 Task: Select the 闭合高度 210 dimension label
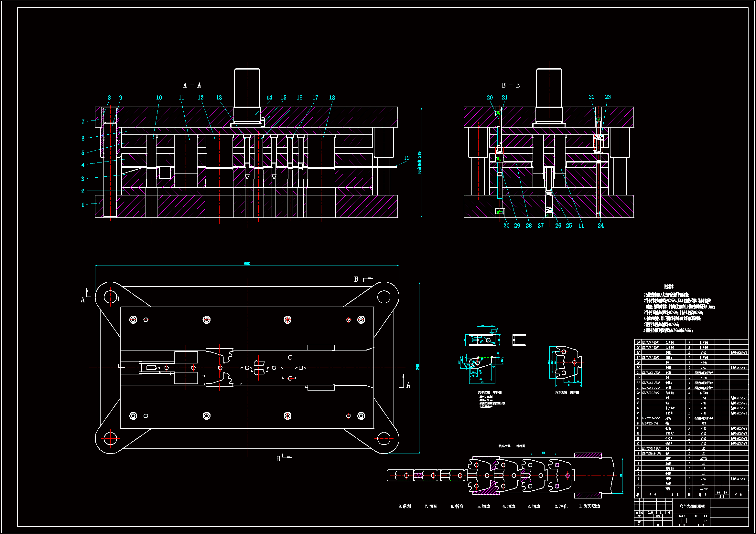coord(419,162)
